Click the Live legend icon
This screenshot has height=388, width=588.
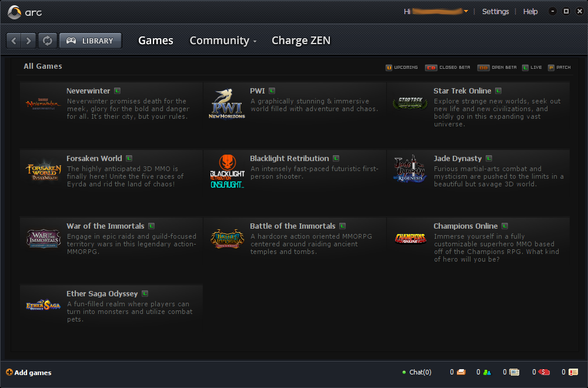pos(525,68)
